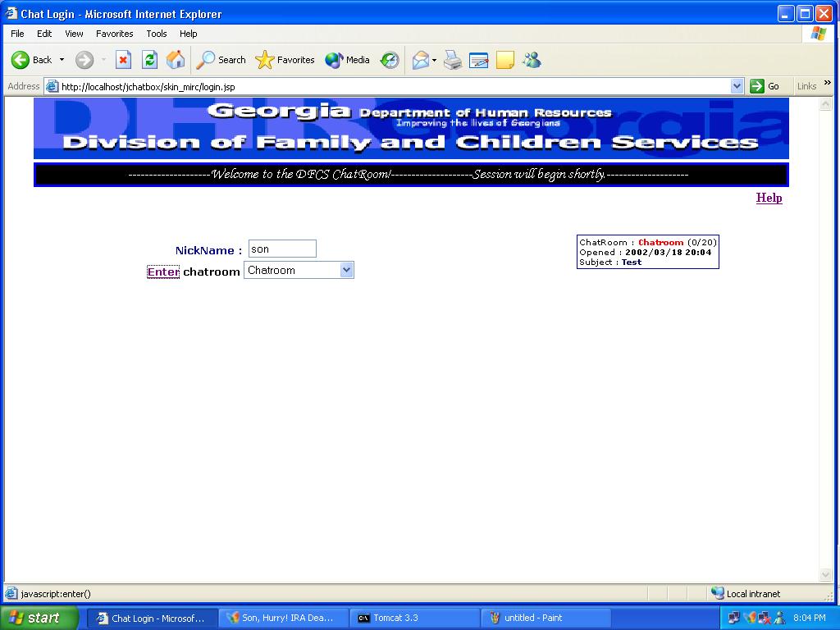The image size is (840, 630).
Task: Click the Go button
Action: pyautogui.click(x=765, y=86)
